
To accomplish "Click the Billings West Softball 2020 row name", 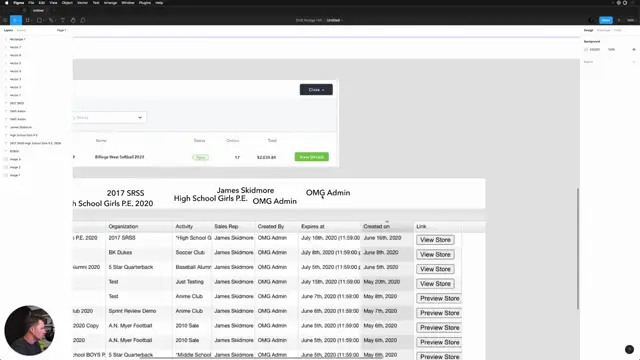I will (x=120, y=157).
